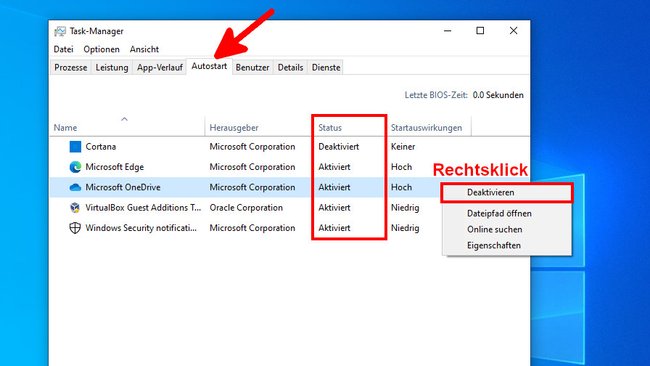Click Cortana's Microsoft Corporation publisher cell
Image resolution: width=650 pixels, height=366 pixels.
coord(252,147)
